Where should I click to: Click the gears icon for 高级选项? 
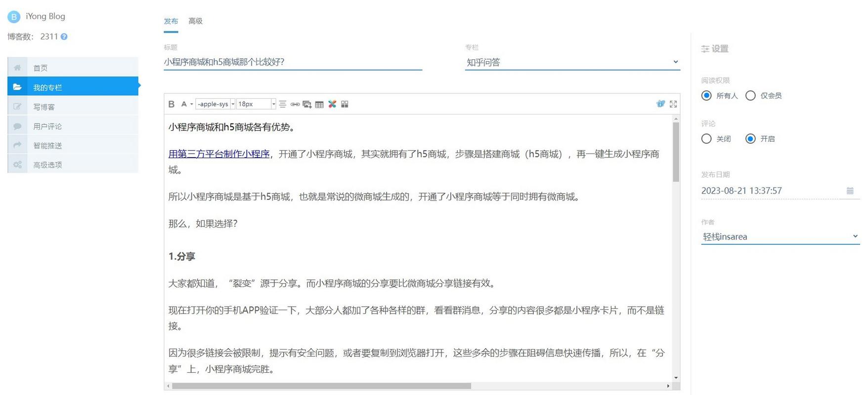point(17,164)
